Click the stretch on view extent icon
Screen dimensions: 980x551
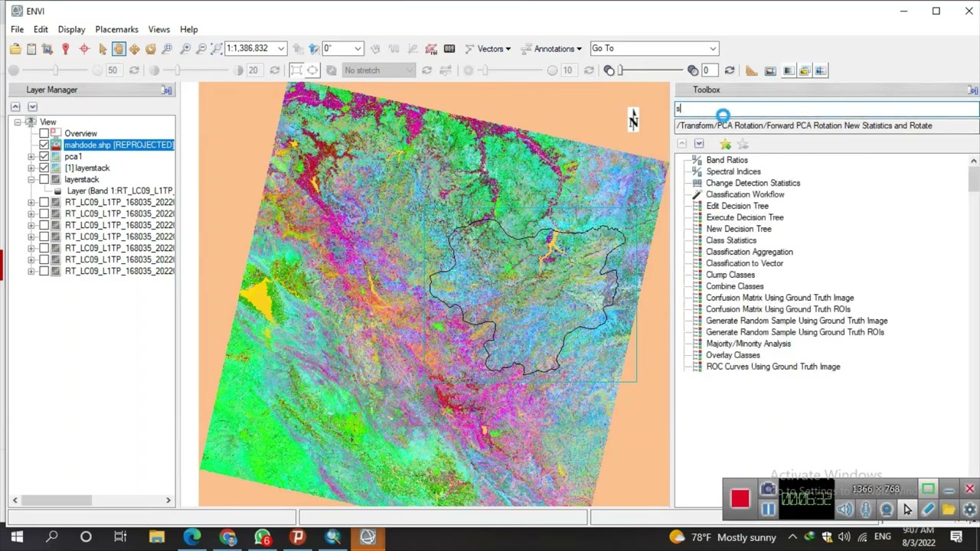312,70
